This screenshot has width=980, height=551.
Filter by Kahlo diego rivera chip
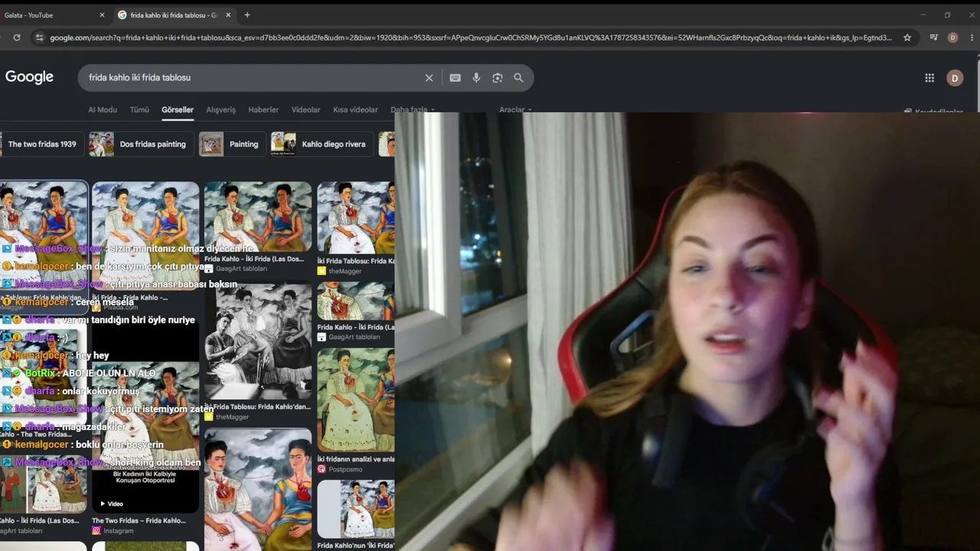coord(322,144)
